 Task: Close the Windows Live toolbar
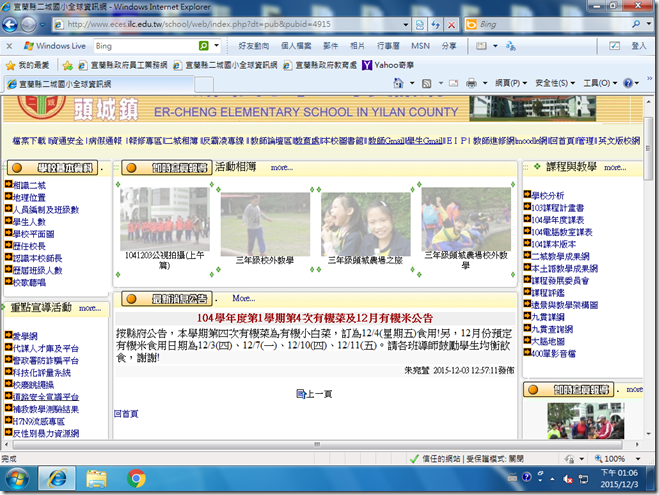pos(9,46)
